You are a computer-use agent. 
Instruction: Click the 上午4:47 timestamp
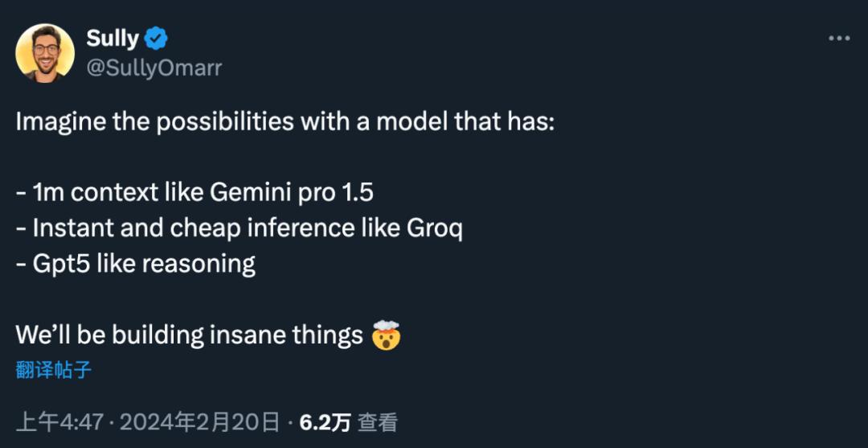[x=59, y=422]
